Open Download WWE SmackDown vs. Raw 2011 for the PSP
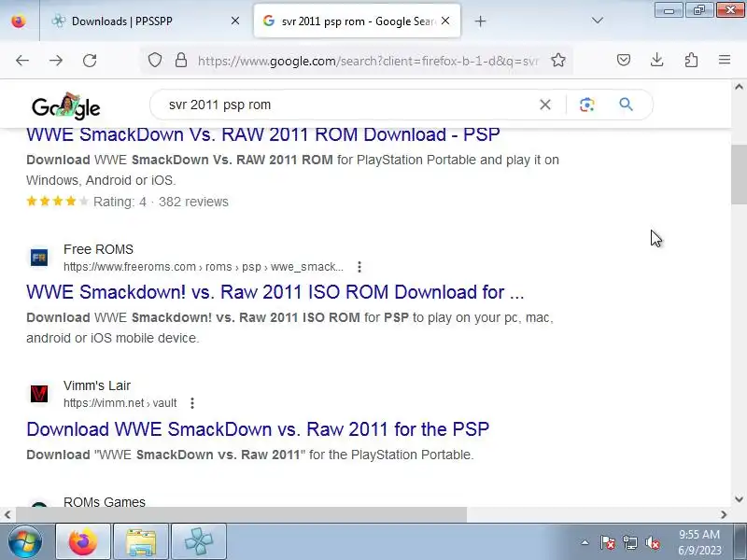Image resolution: width=747 pixels, height=560 pixels. pyautogui.click(x=258, y=429)
